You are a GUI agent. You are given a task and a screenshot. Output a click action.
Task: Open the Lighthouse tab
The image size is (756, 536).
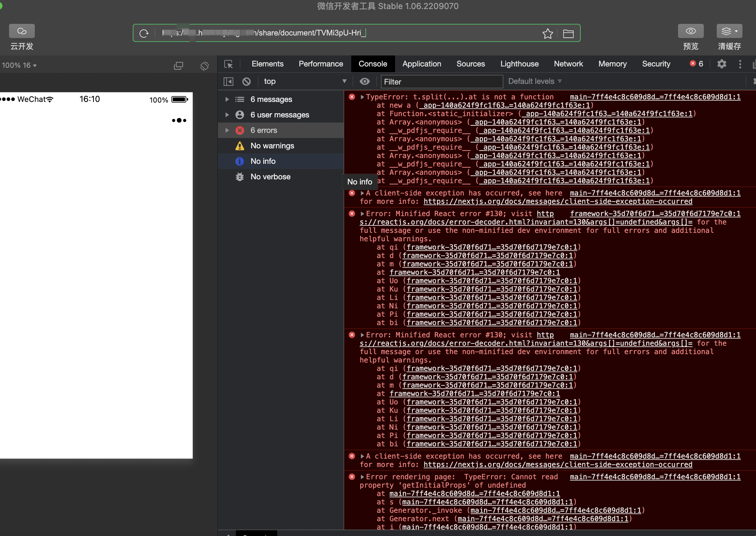519,64
